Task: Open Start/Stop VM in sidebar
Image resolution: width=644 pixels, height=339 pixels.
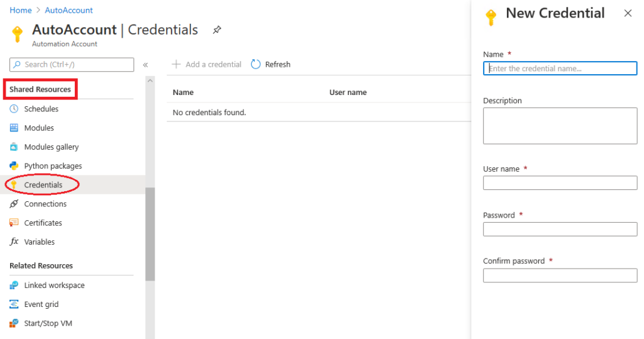Action: [48, 323]
